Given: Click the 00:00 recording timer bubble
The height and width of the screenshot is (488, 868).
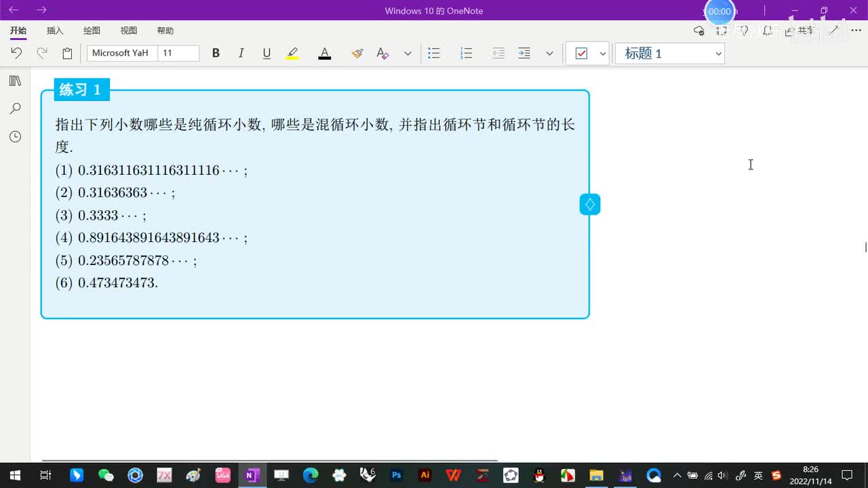Looking at the screenshot, I should [x=719, y=12].
